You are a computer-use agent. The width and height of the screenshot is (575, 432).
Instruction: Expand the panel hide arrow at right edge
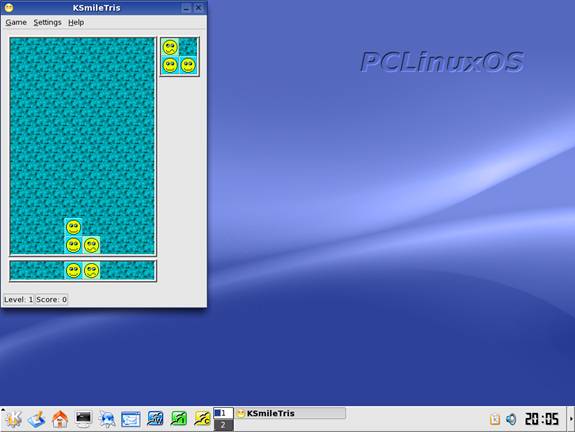571,419
